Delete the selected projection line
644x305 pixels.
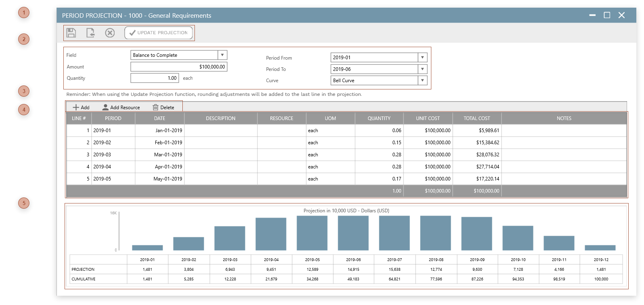[163, 108]
